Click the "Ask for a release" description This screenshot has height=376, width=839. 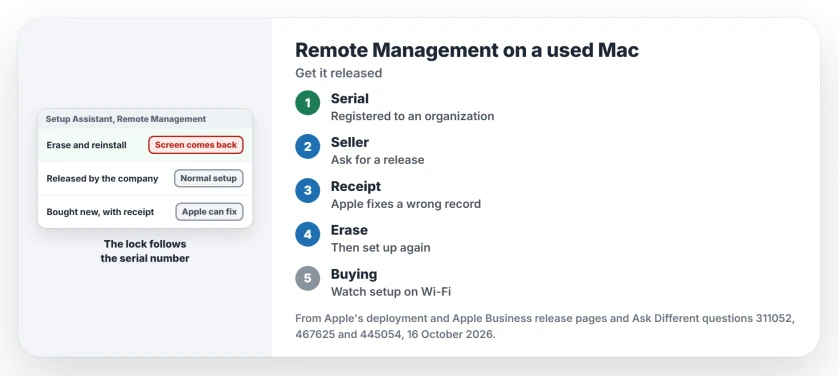coord(378,160)
